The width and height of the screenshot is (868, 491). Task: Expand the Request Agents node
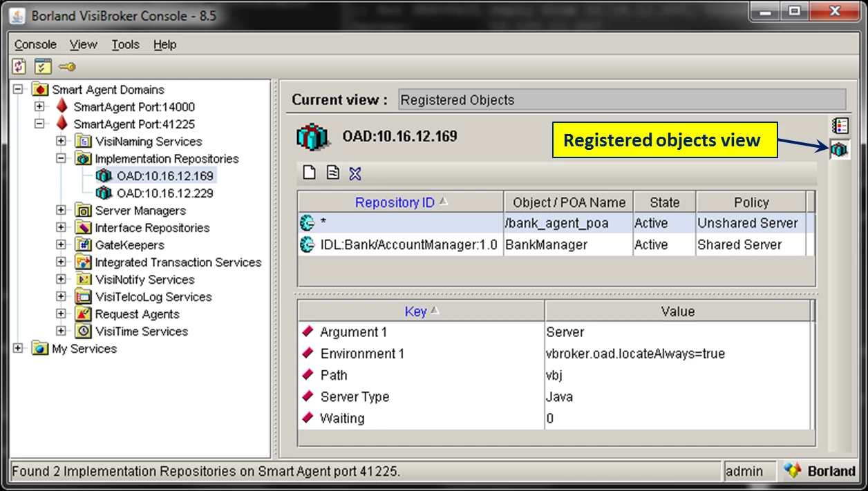click(x=62, y=314)
